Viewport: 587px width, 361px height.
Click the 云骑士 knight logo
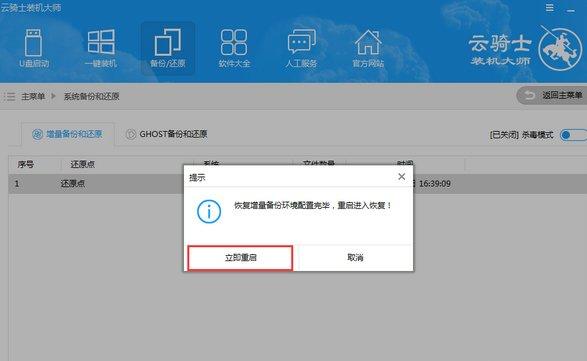(525, 49)
